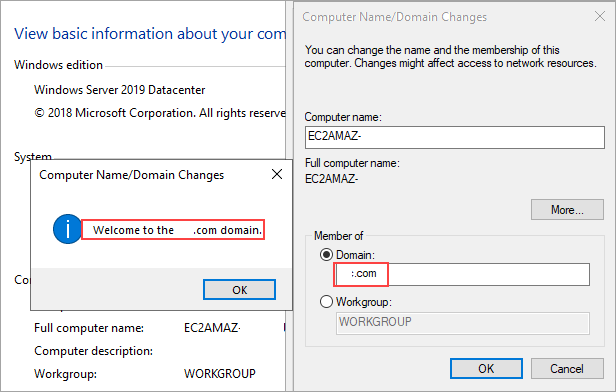Close the Welcome domain message dialog
This screenshot has height=392, width=616.
(x=277, y=174)
